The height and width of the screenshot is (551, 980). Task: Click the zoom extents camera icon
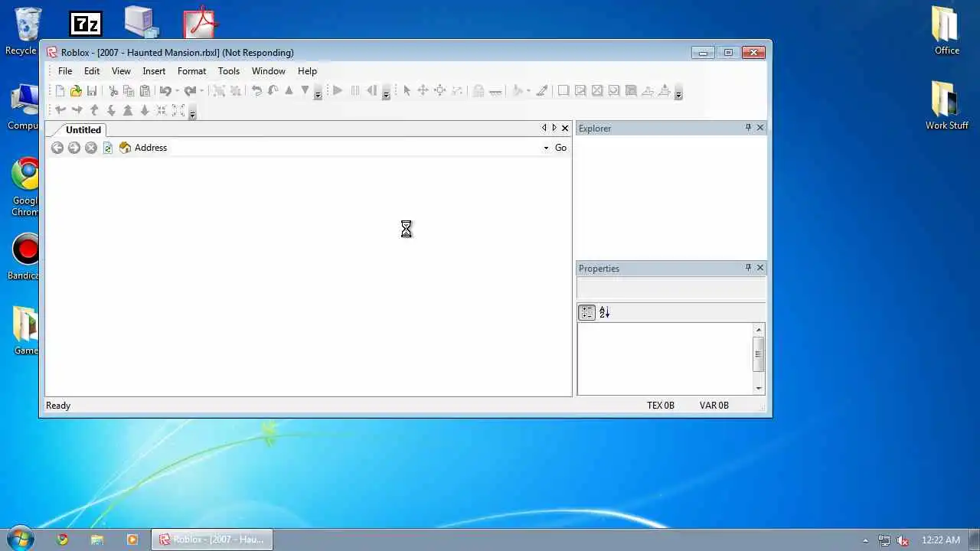(x=178, y=111)
